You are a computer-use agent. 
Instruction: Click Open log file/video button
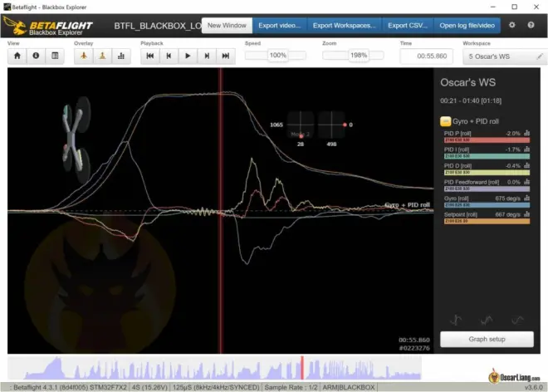point(467,26)
